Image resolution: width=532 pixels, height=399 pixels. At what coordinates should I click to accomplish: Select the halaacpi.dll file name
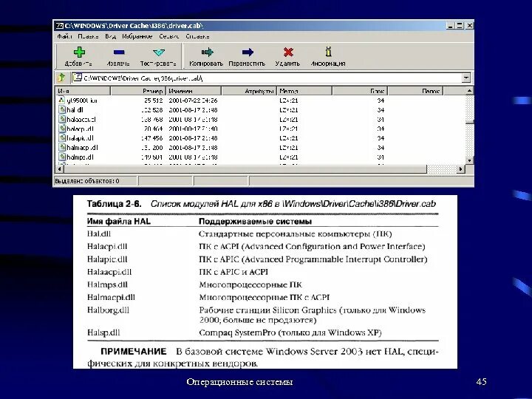(x=81, y=120)
